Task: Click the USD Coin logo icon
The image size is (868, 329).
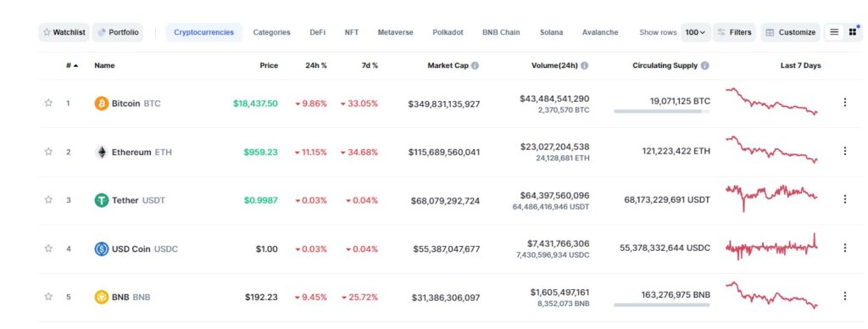Action: click(x=102, y=248)
